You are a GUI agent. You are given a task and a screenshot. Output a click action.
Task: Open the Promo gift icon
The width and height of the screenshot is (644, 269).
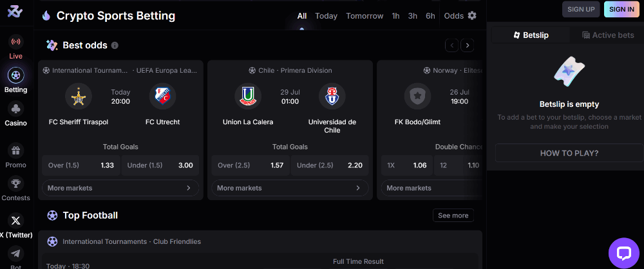[16, 151]
